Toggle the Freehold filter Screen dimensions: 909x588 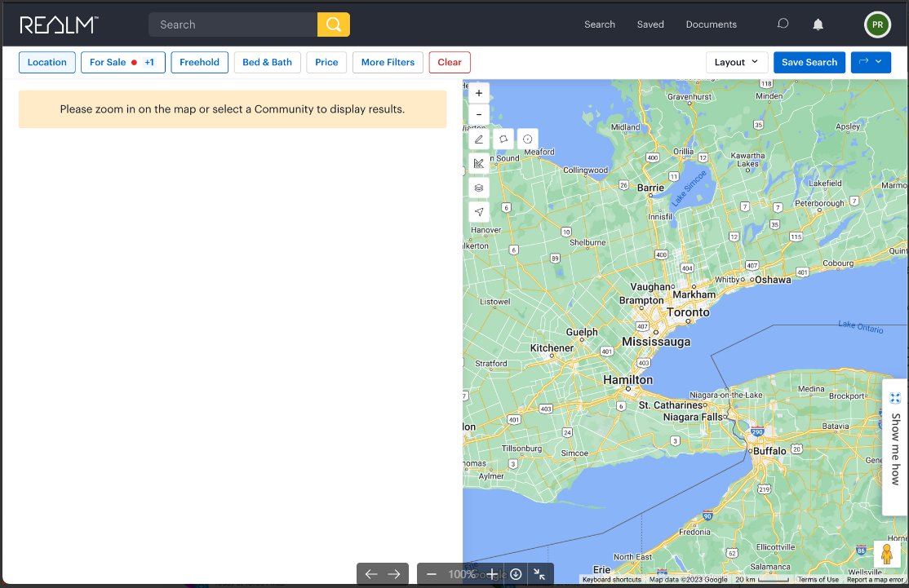(199, 63)
